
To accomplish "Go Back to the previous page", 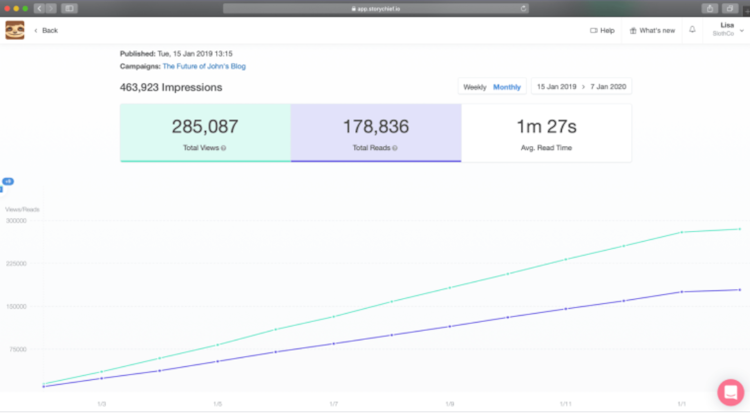I will (x=46, y=31).
